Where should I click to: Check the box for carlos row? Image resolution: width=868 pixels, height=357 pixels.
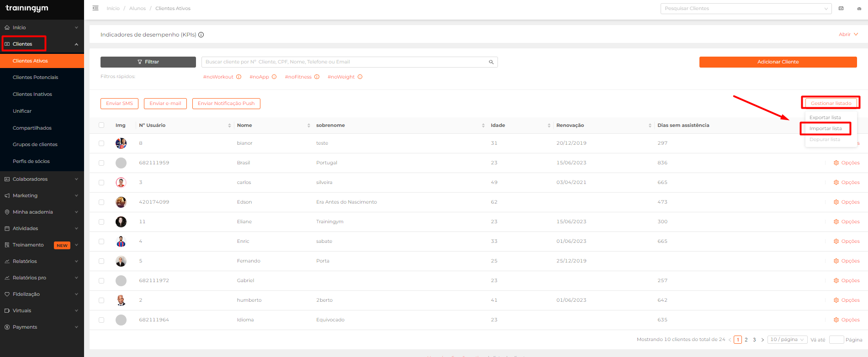[x=101, y=183]
